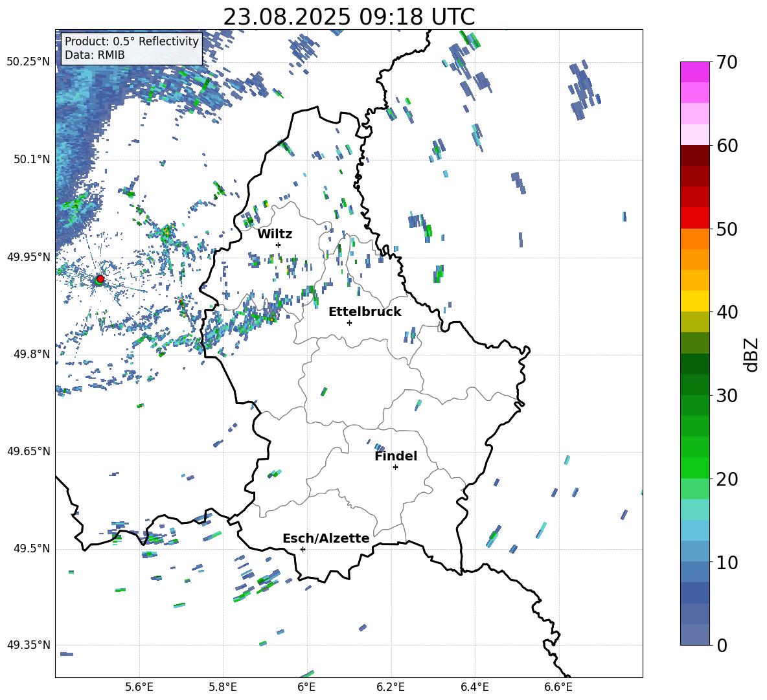Click the 0 tick on colorbar
Screen dimensions: 767x700
722,646
